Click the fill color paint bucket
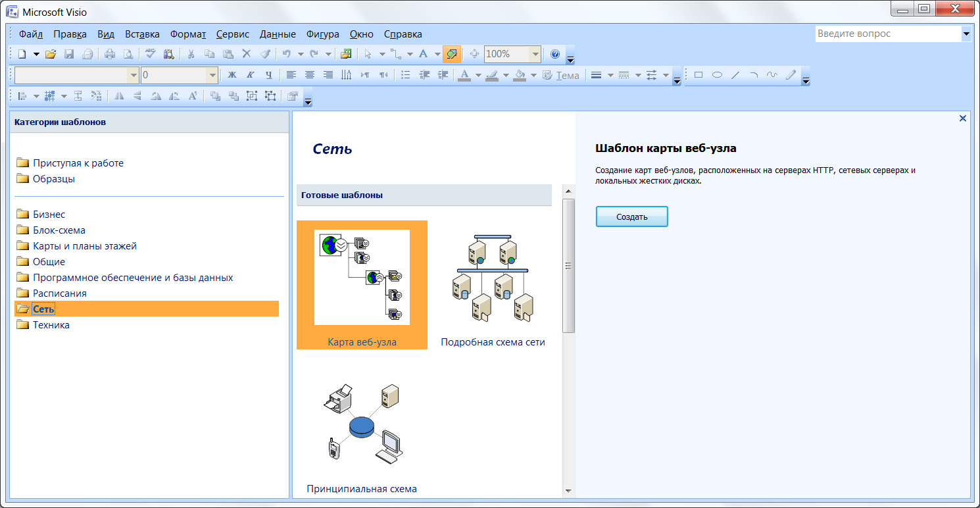The height and width of the screenshot is (508, 980). (520, 75)
